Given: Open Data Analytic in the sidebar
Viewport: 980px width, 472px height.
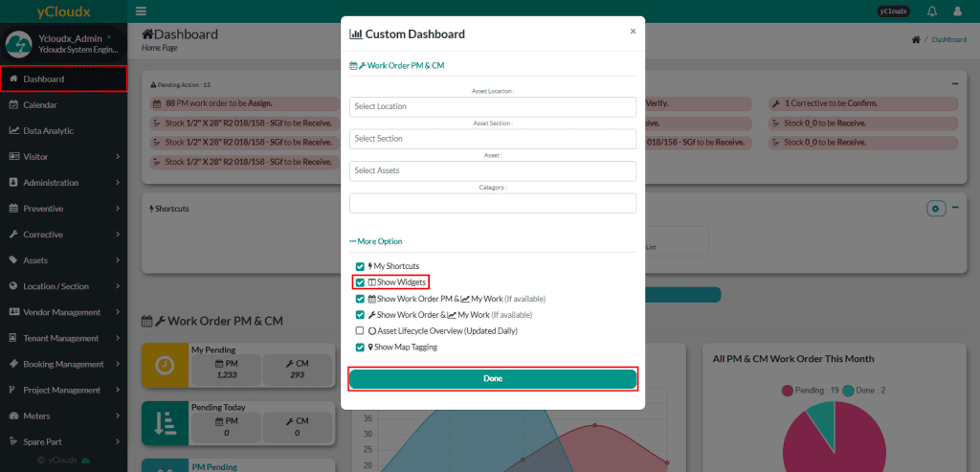Looking at the screenshot, I should pyautogui.click(x=48, y=130).
